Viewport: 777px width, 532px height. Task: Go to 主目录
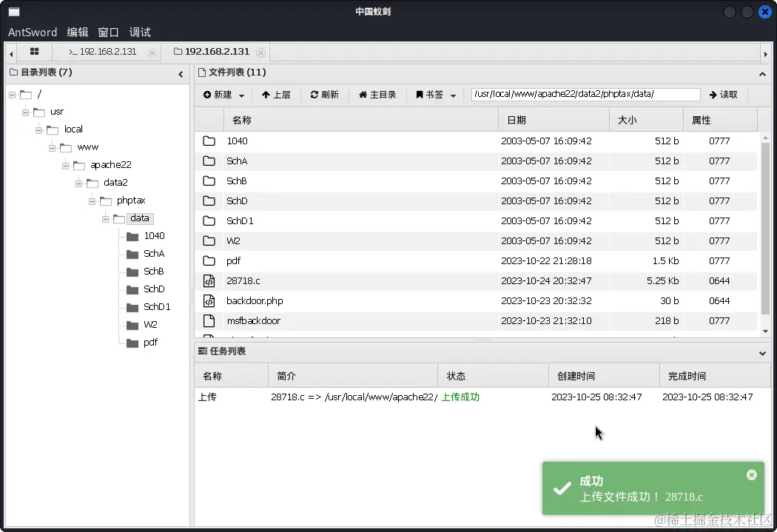click(x=377, y=95)
